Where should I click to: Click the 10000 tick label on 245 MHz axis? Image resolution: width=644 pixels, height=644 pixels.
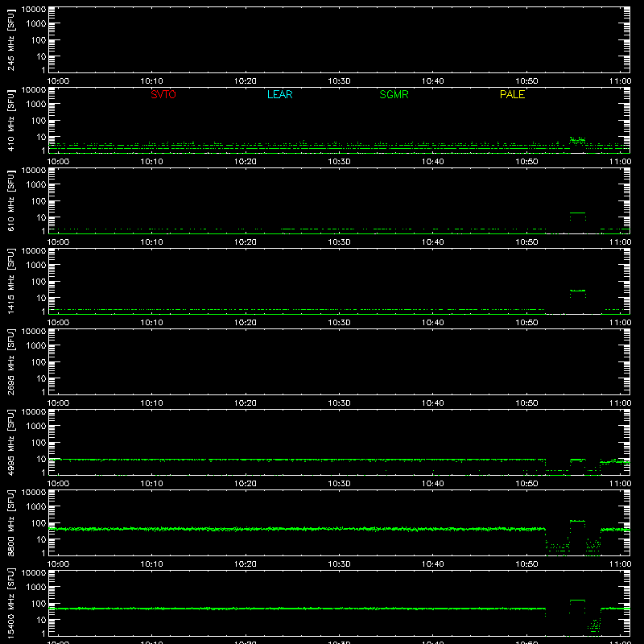pyautogui.click(x=34, y=10)
